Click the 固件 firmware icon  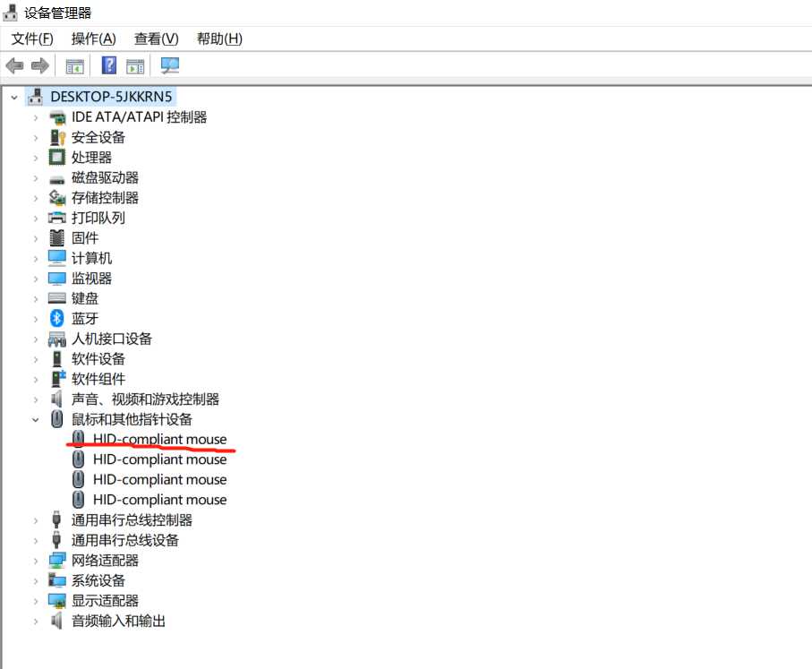point(57,238)
